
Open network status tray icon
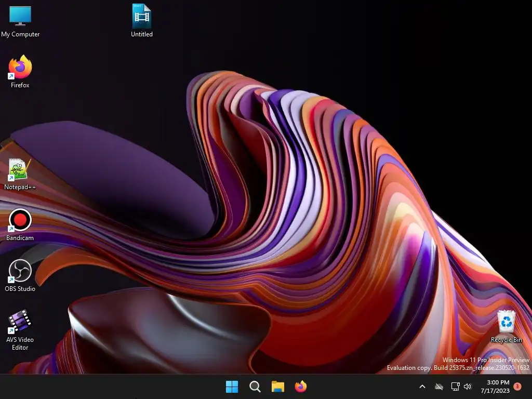[x=455, y=387]
